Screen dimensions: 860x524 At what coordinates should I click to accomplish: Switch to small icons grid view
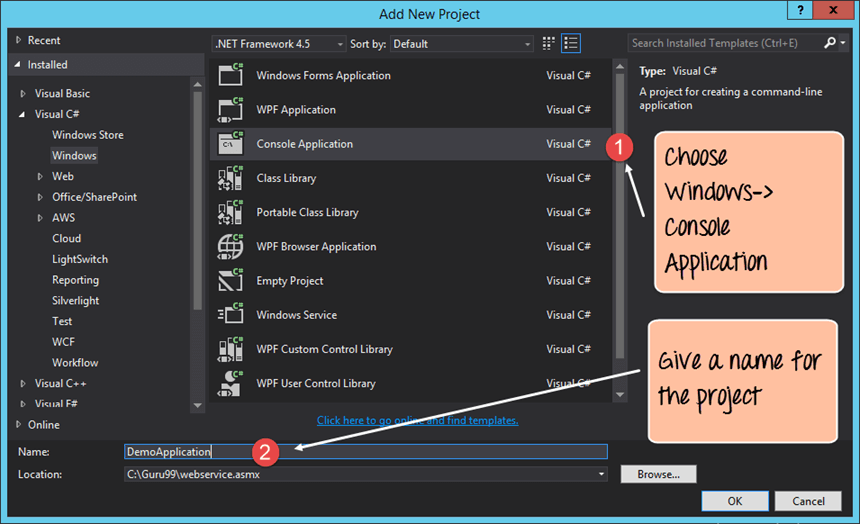coord(548,43)
